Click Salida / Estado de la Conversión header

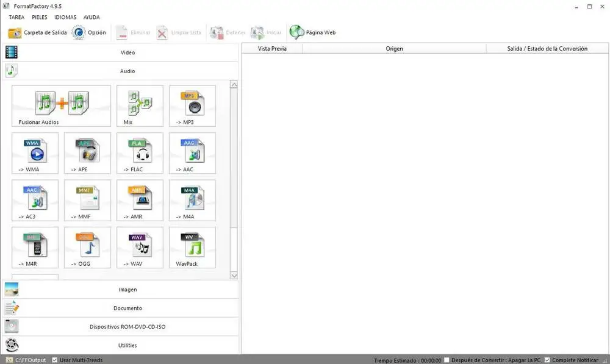pos(547,49)
